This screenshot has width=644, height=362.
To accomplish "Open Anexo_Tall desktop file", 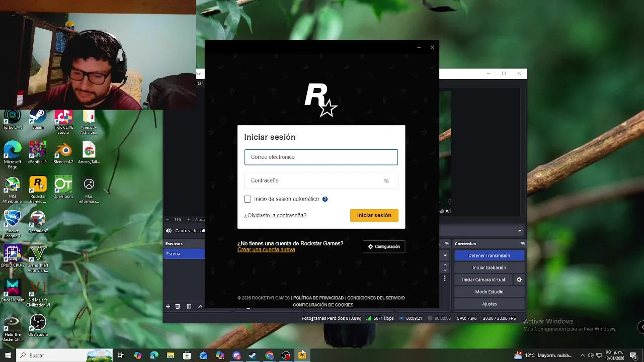I will [89, 153].
